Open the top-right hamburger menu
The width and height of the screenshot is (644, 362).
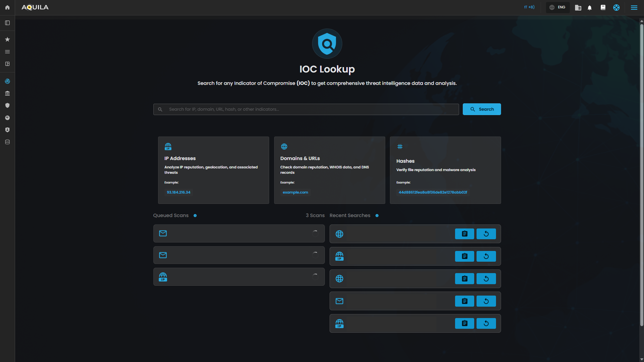(634, 7)
